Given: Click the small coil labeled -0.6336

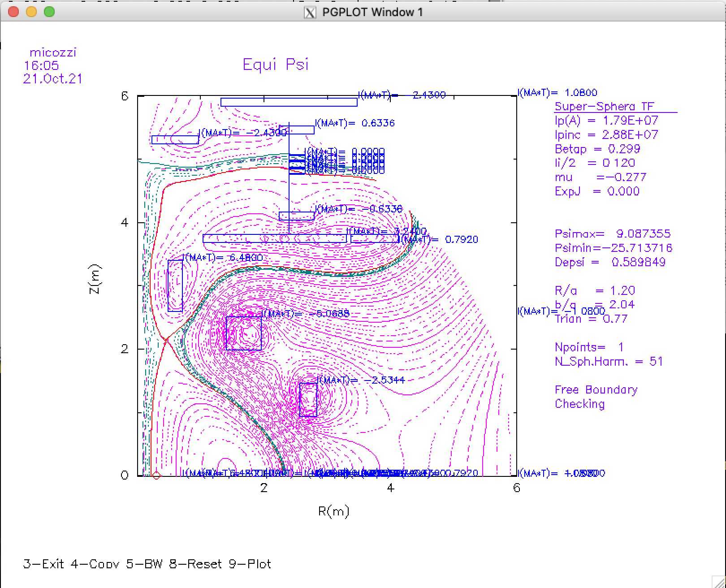Looking at the screenshot, I should (x=297, y=216).
